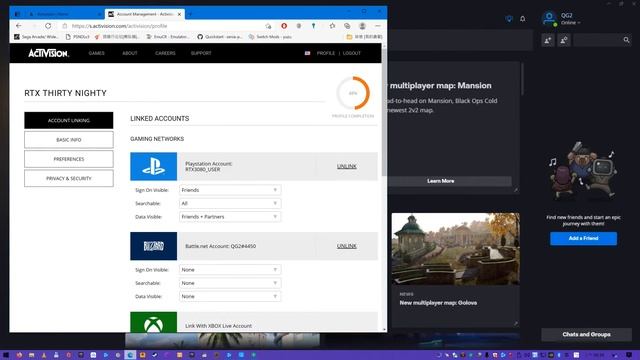640x360 pixels.
Task: Open the browser profile avatar
Action: 362,26
